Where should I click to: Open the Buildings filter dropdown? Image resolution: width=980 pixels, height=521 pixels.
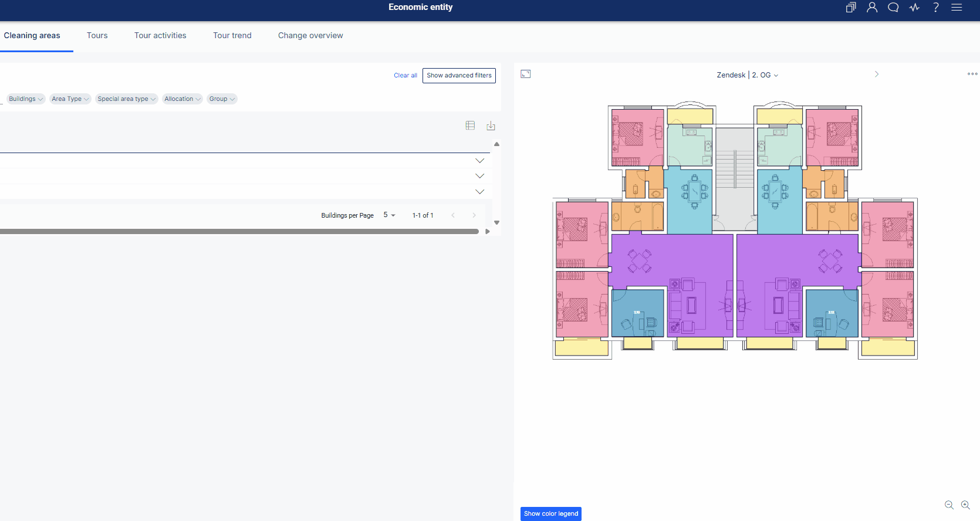pos(26,99)
